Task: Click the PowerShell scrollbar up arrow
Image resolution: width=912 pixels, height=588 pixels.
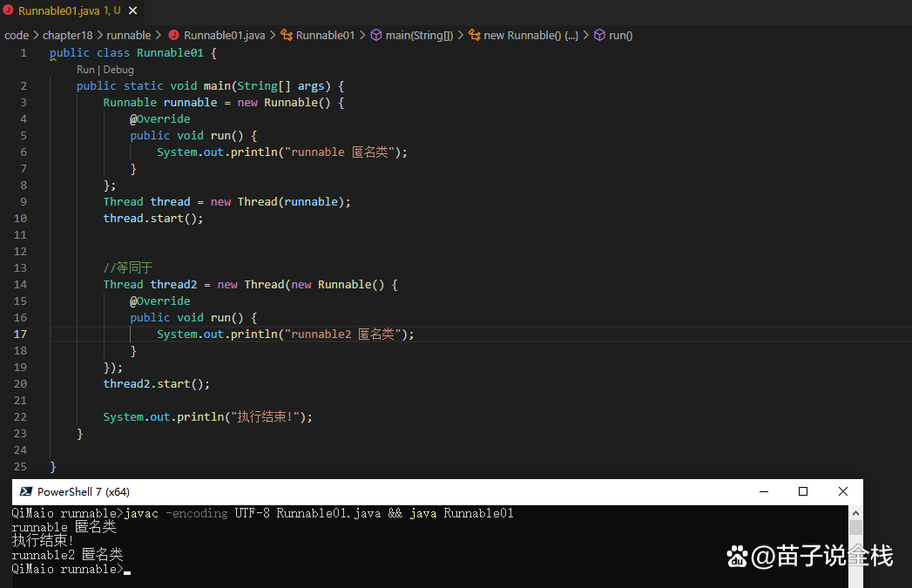Action: pyautogui.click(x=855, y=513)
